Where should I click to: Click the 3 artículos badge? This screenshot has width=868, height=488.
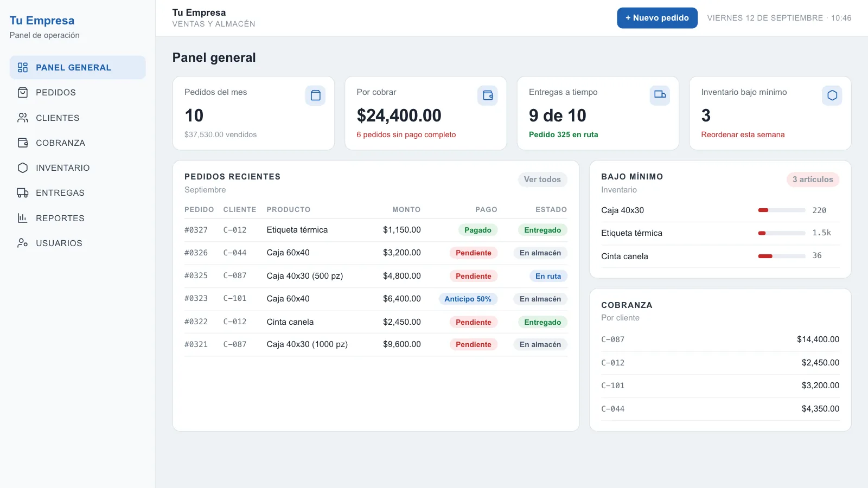(x=813, y=179)
